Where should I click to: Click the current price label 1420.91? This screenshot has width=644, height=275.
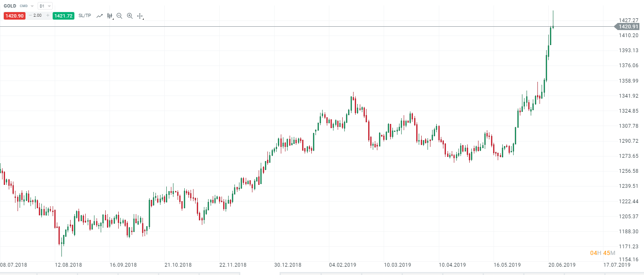pos(628,27)
